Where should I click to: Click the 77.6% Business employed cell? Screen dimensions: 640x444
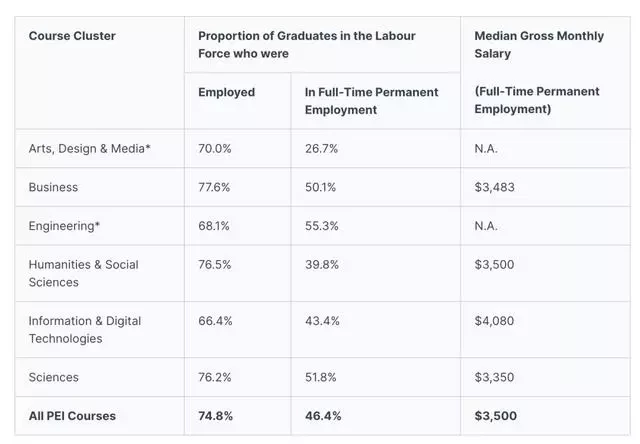214,187
